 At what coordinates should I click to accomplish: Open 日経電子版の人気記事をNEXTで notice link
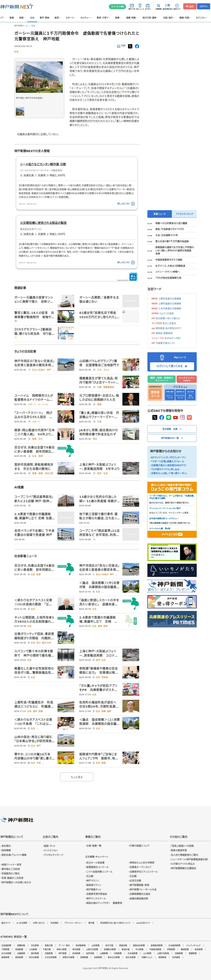point(168,465)
